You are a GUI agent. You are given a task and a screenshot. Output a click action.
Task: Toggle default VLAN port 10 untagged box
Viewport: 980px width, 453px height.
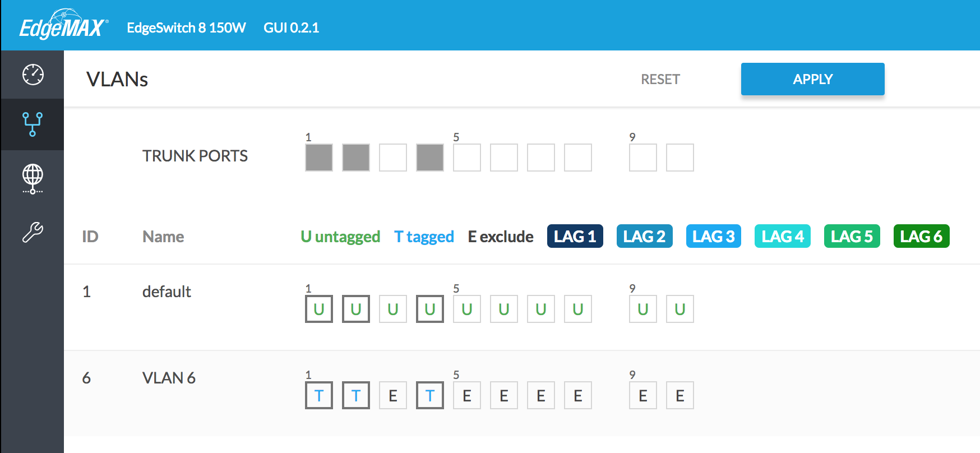tap(680, 309)
